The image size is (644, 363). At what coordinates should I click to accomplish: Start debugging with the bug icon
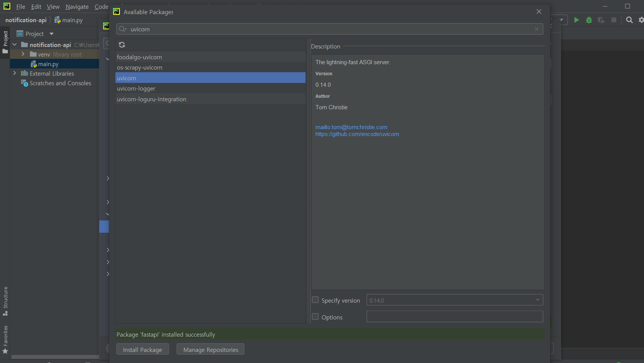pyautogui.click(x=589, y=20)
